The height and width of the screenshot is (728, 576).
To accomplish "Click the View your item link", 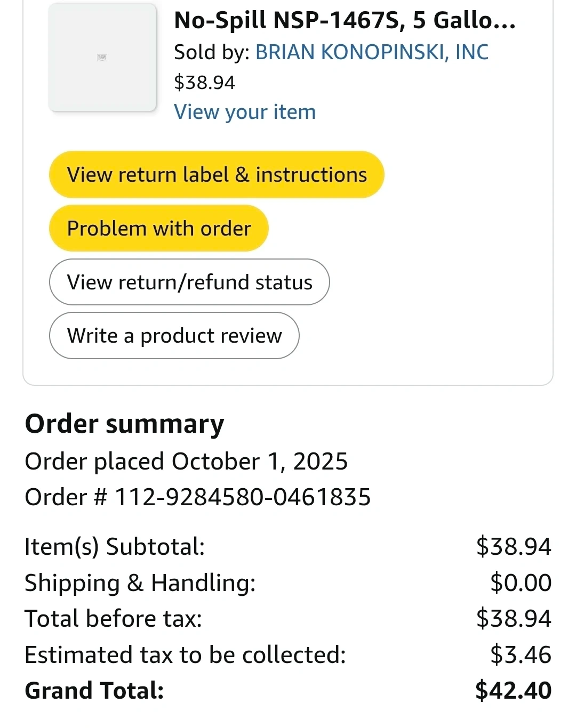I will click(x=245, y=112).
